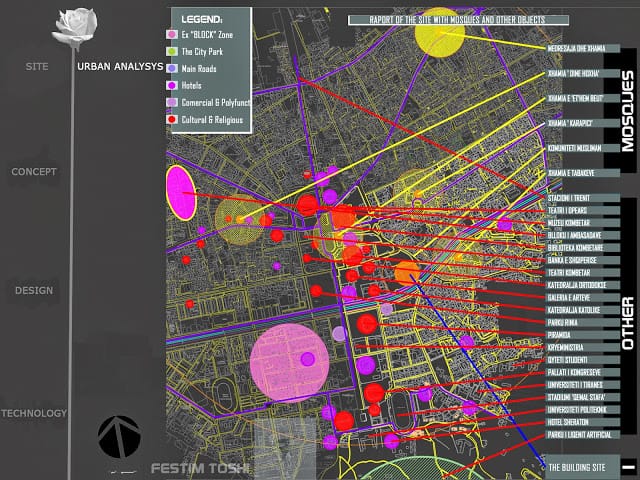Viewport: 640px width, 480px height.
Task: Click the Ex BLOCK Zone legend swatch
Action: [172, 35]
